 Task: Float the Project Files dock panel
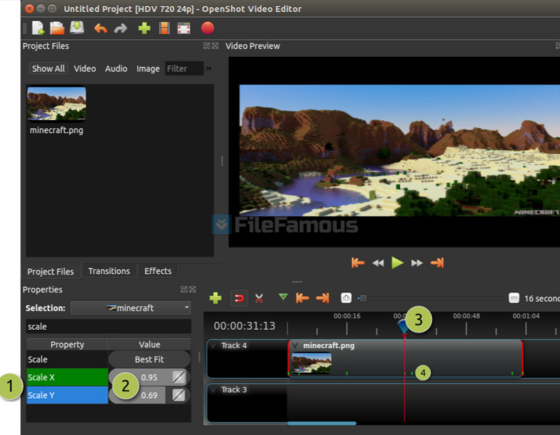tap(206, 46)
